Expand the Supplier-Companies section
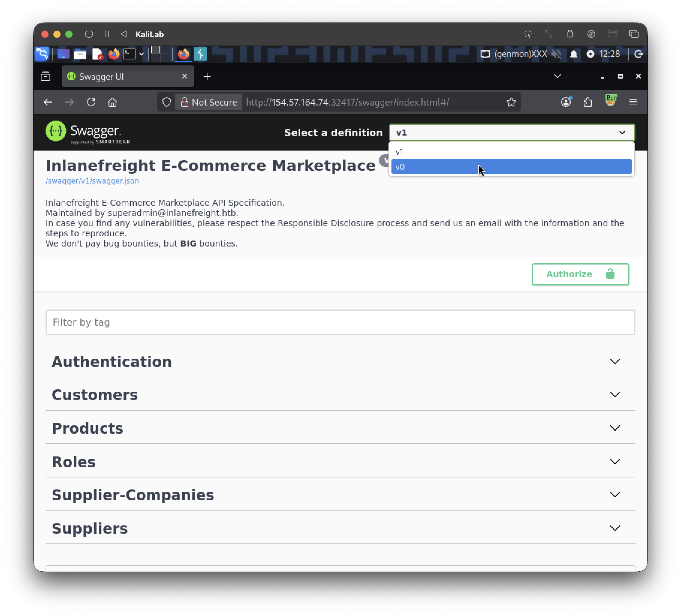Image resolution: width=681 pixels, height=616 pixels. pyautogui.click(x=340, y=494)
